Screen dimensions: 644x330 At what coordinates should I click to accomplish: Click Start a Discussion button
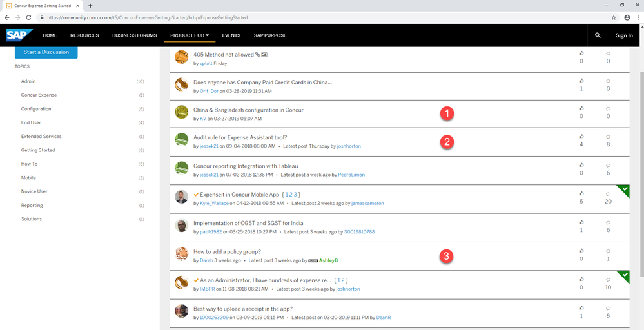tap(46, 52)
